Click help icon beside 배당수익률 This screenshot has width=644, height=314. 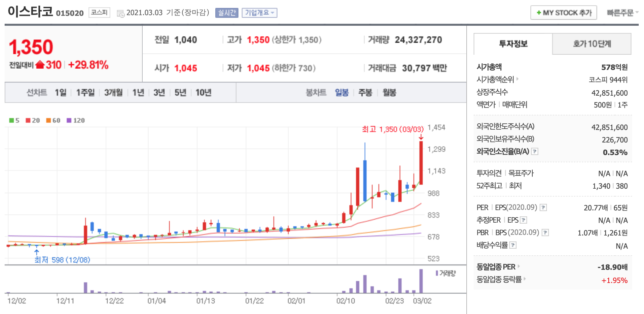513,245
